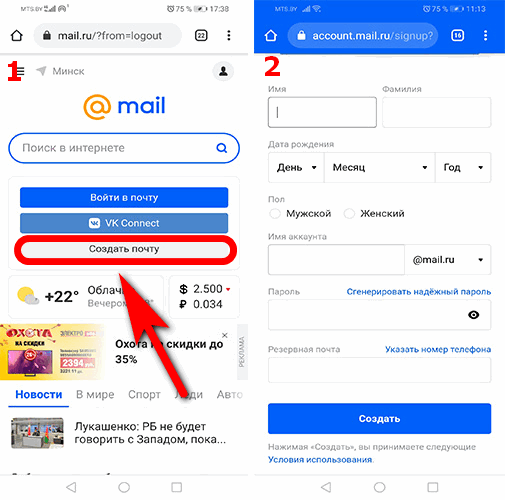505x500 pixels.
Task: Open the hamburger menu next to Минск
Action: pyautogui.click(x=20, y=71)
